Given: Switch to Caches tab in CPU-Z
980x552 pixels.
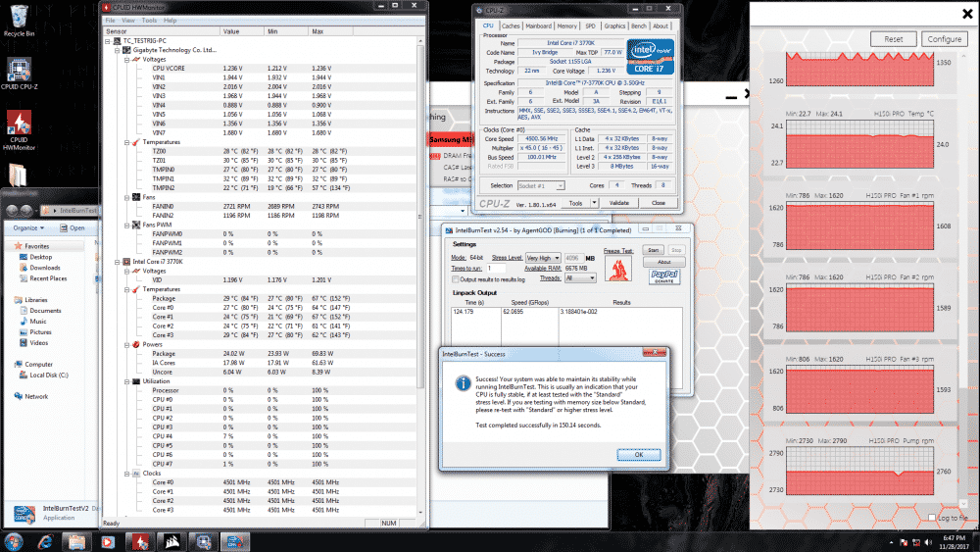Looking at the screenshot, I should pos(511,26).
